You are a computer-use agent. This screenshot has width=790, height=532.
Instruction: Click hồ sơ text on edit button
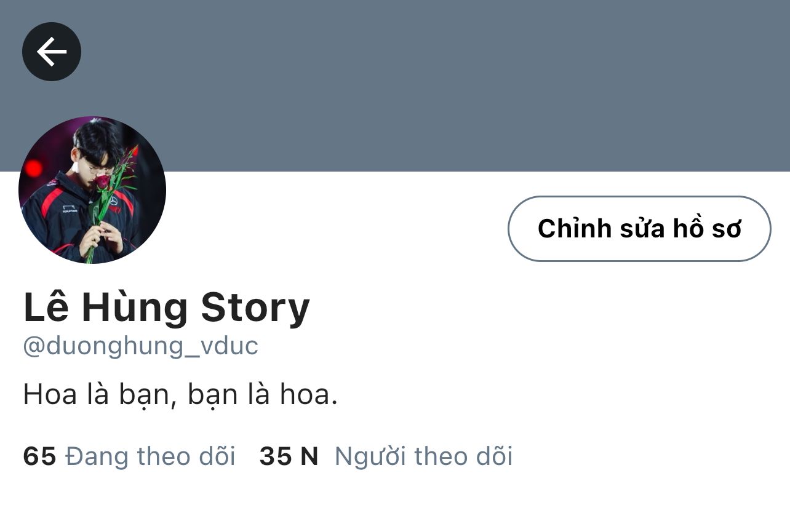coord(704,228)
